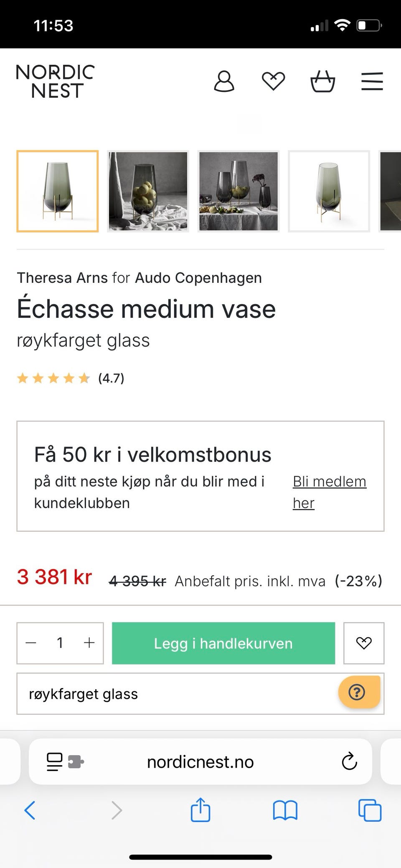Go back to the previous page
This screenshot has height=868, width=401.
[x=30, y=810]
